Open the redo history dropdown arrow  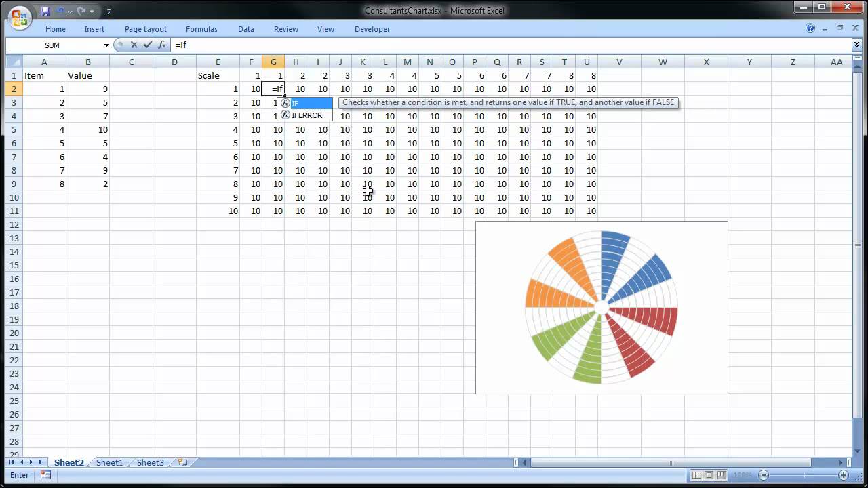91,12
